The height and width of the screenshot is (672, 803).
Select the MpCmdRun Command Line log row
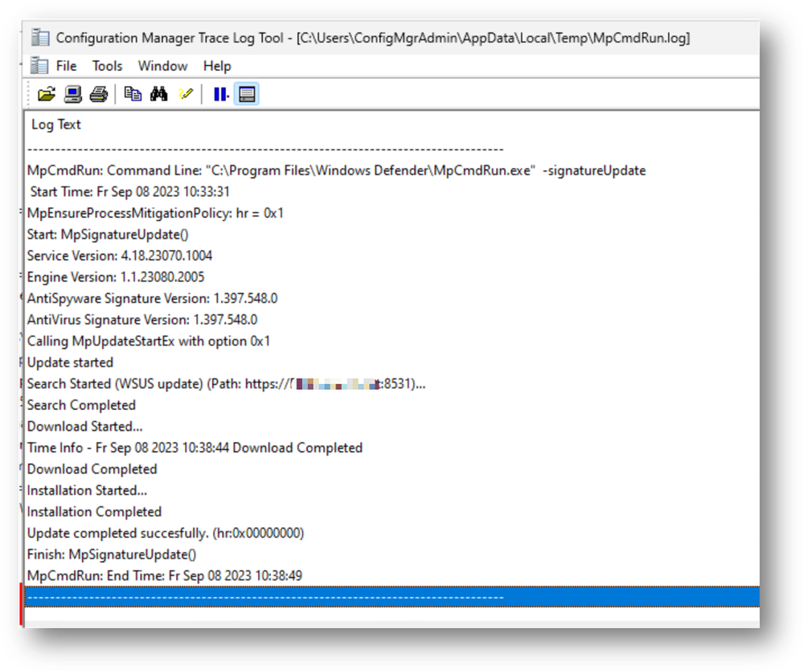pos(391,170)
